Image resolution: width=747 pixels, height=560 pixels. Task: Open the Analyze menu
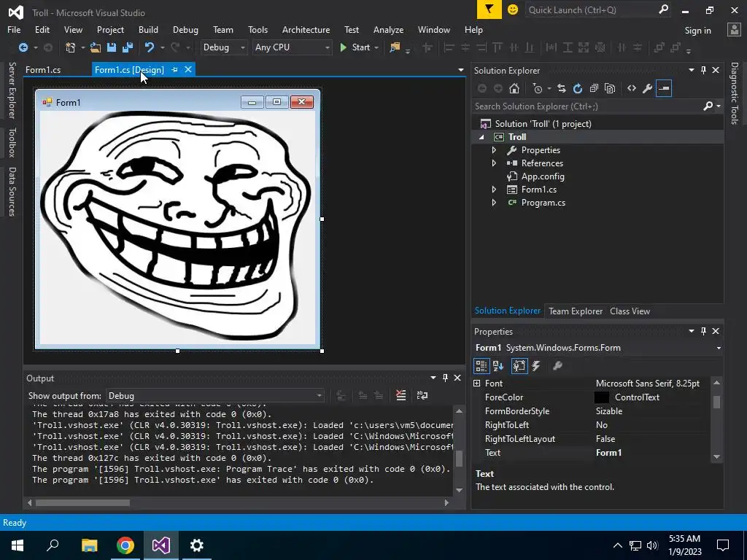tap(388, 29)
